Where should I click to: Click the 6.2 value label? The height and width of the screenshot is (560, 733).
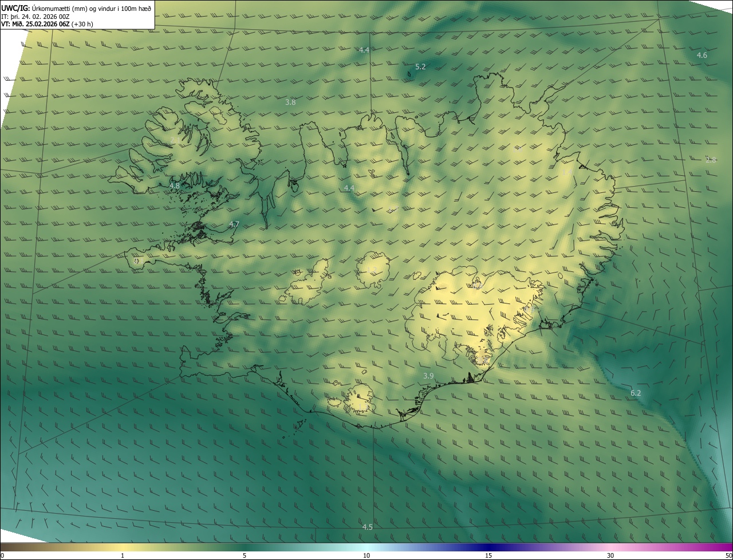[x=636, y=393]
